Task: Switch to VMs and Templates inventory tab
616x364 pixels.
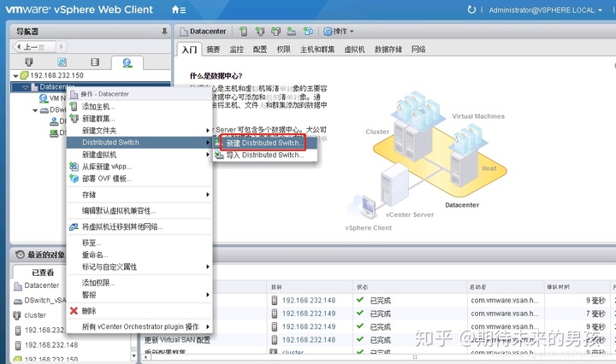Action: click(62, 62)
